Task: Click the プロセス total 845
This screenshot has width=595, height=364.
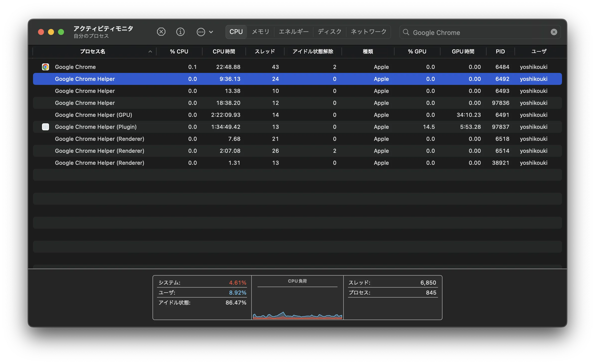Action: 431,293
